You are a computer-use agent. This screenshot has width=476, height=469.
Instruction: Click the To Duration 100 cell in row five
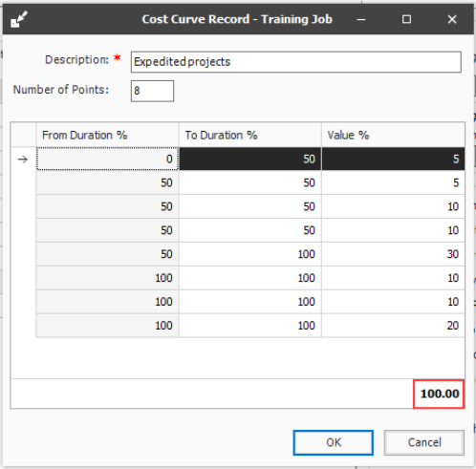click(250, 254)
